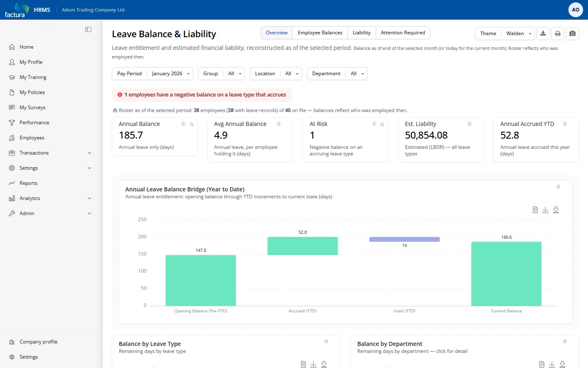Click the Adom Trading Company Ltd name
This screenshot has height=368, width=588.
coord(93,10)
